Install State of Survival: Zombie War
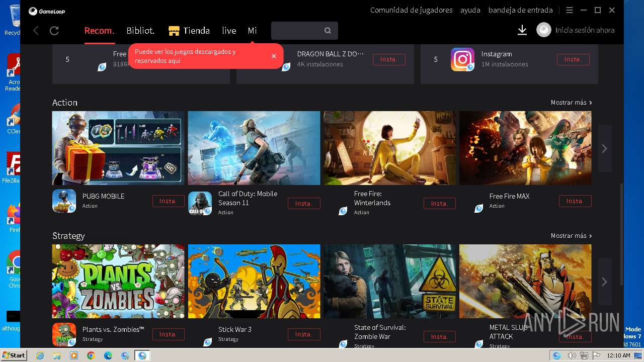 pyautogui.click(x=440, y=337)
